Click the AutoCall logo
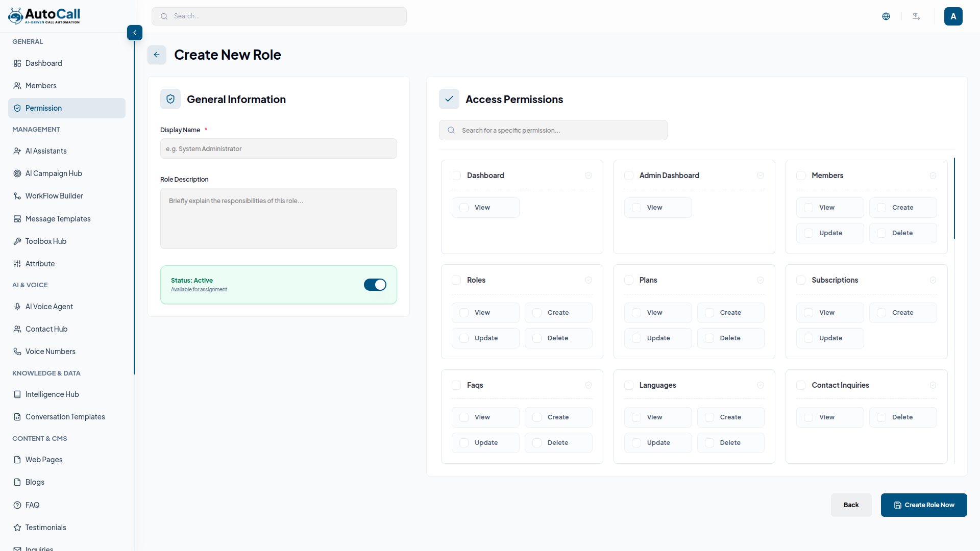980x551 pixels. click(x=44, y=16)
